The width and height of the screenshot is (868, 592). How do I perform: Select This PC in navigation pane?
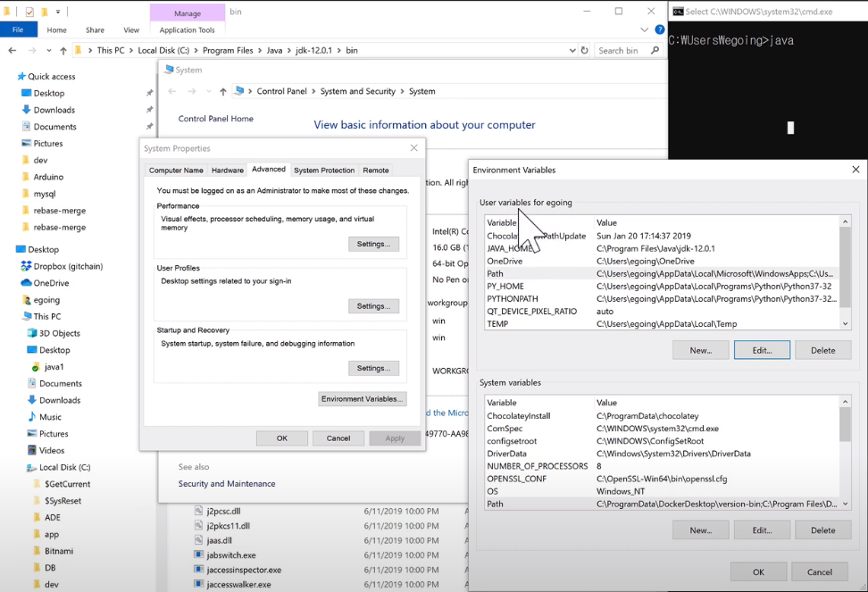[47, 316]
